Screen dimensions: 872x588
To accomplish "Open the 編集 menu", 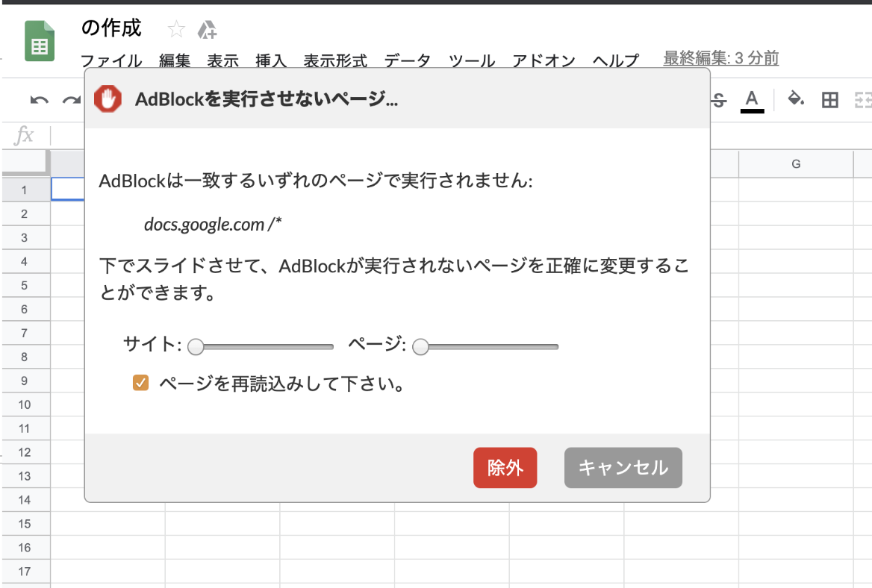I will click(x=175, y=60).
